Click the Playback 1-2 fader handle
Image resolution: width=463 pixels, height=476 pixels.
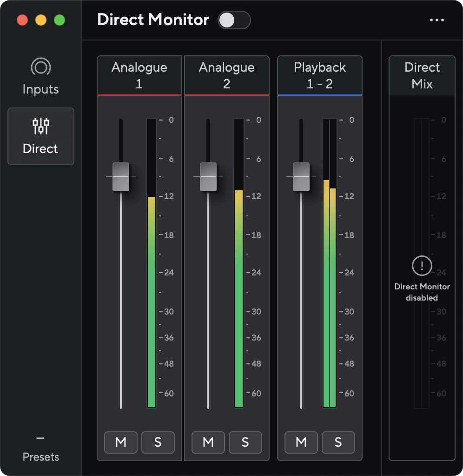click(301, 177)
